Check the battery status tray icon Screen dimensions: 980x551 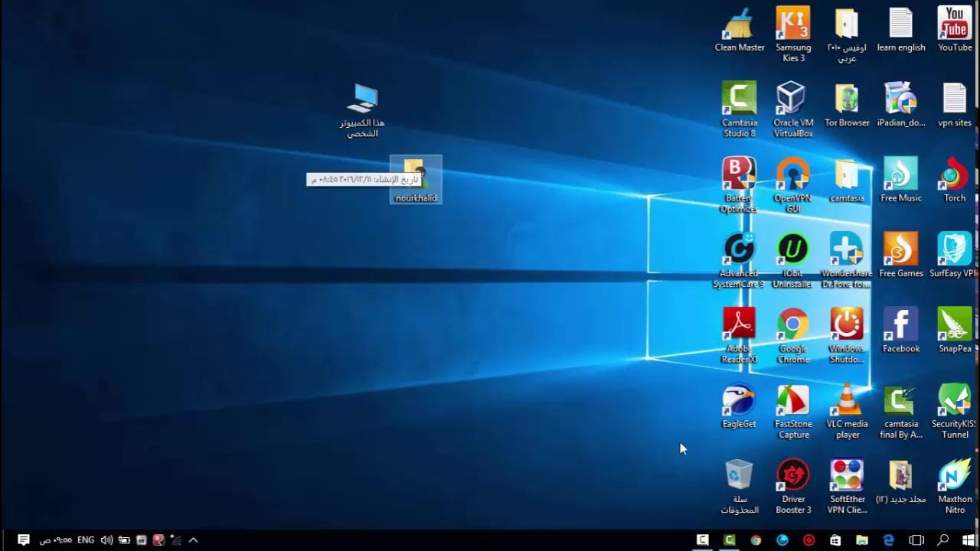coord(124,540)
